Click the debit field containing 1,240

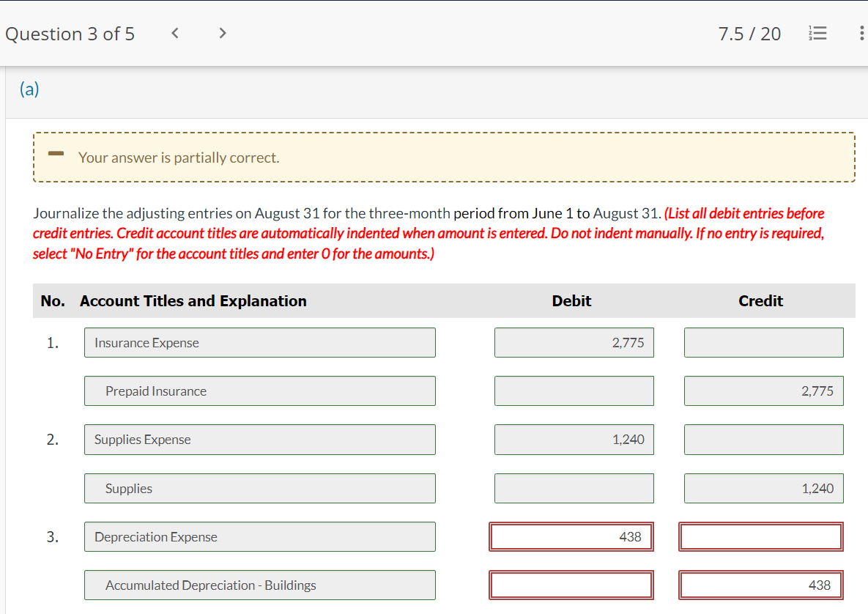[574, 440]
